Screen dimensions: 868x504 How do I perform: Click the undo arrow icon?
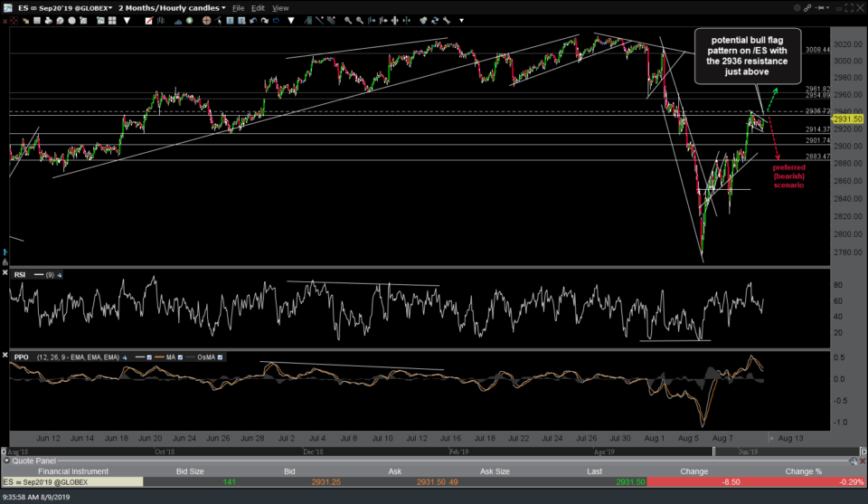(x=253, y=21)
